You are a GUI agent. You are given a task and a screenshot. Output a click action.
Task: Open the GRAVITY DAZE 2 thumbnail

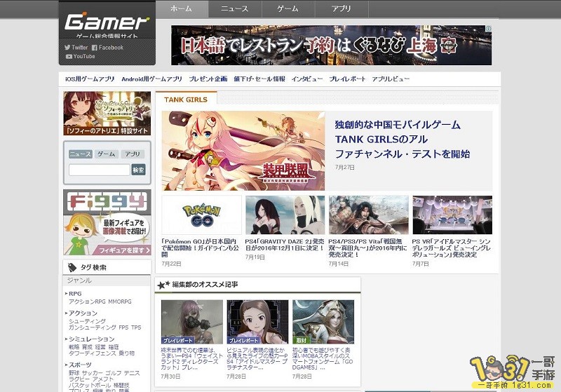coord(285,215)
